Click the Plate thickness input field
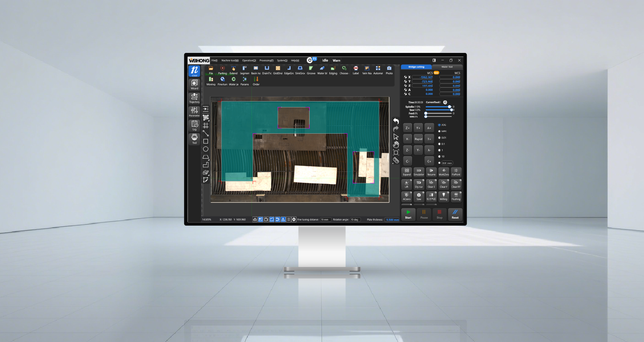 click(x=392, y=220)
